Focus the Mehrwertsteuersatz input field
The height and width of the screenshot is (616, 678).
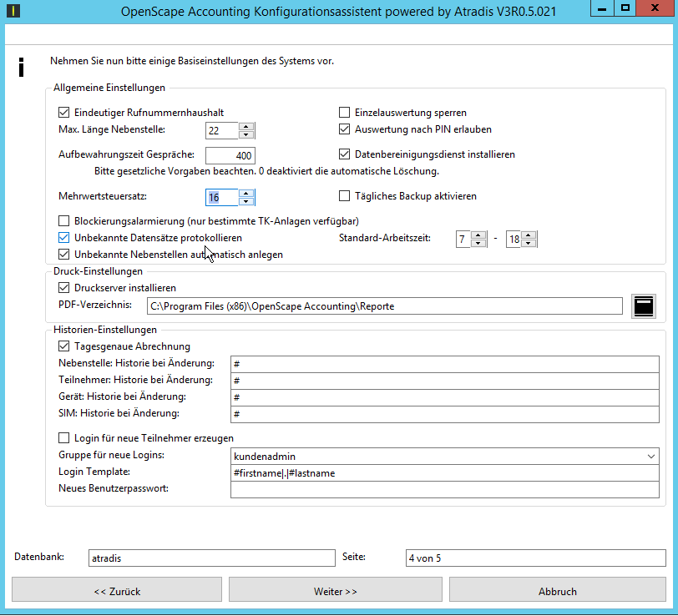point(222,198)
